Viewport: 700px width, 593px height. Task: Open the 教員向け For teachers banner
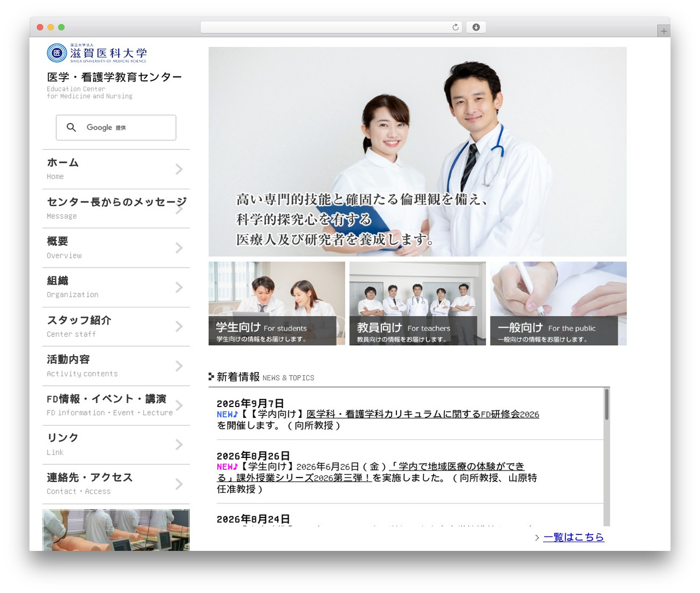pyautogui.click(x=417, y=304)
